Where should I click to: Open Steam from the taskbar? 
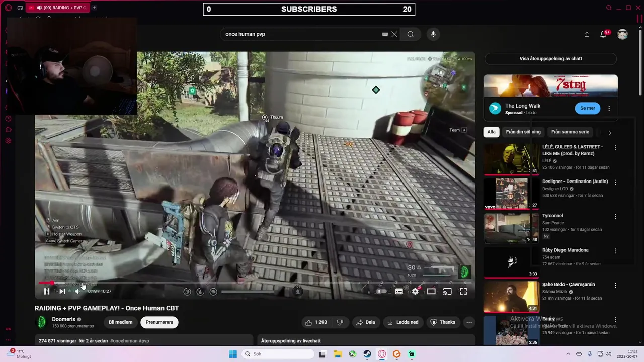(367, 354)
